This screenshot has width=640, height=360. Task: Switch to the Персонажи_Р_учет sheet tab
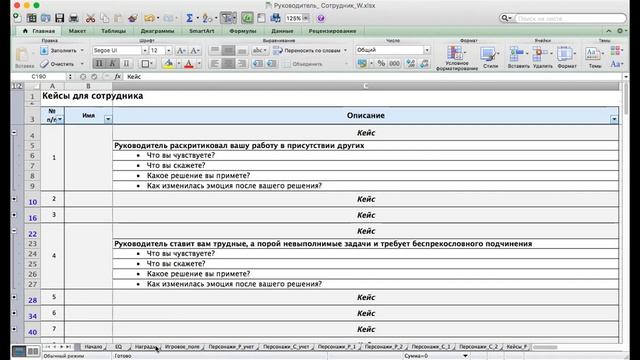coord(231,347)
